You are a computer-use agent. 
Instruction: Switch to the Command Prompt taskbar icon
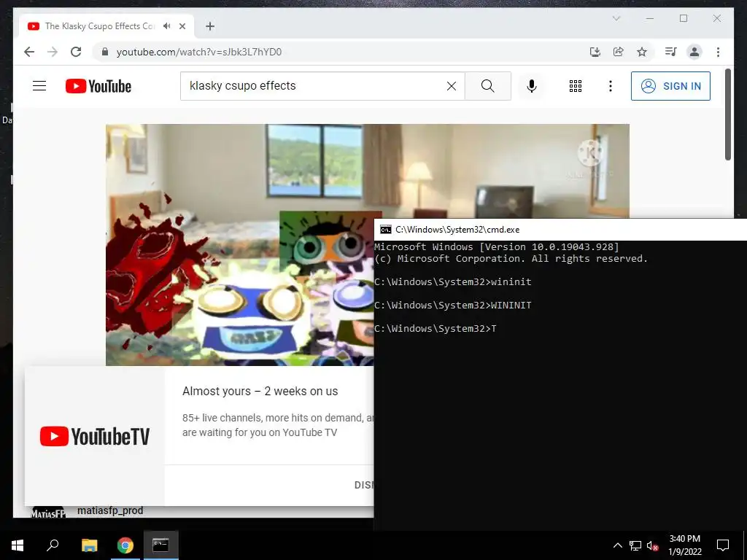pos(160,545)
